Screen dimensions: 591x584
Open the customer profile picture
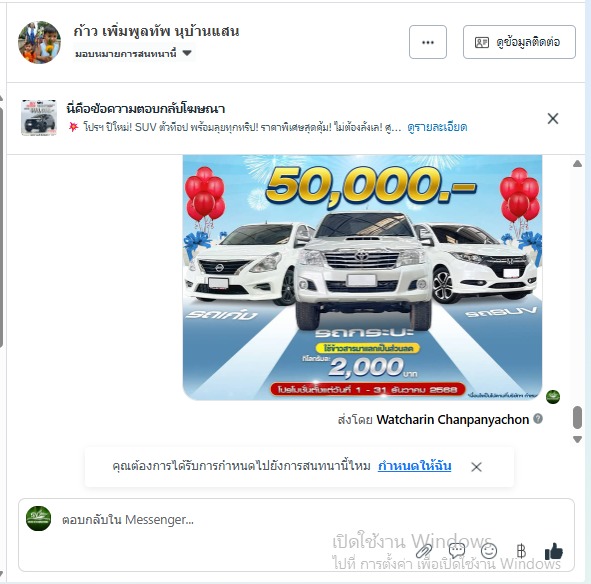[x=39, y=42]
